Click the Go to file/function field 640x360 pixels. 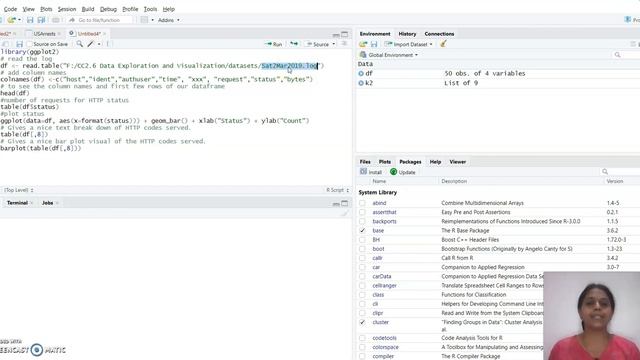(x=100, y=20)
